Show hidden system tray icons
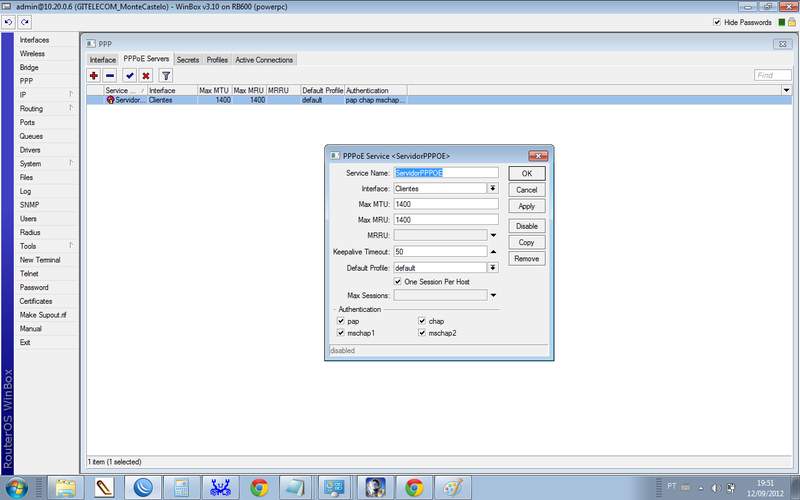The image size is (800, 500). point(701,488)
